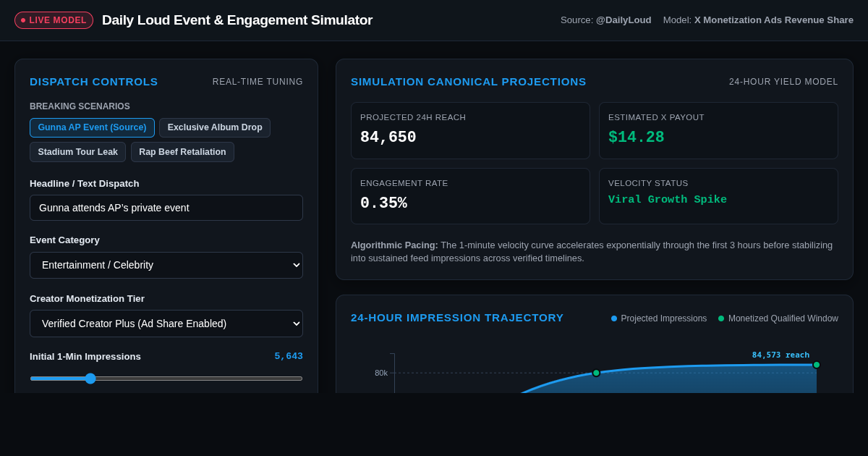Click the 24-HOUR IMPRESSION TRAJECTORY heading
The width and height of the screenshot is (868, 456).
(x=457, y=318)
